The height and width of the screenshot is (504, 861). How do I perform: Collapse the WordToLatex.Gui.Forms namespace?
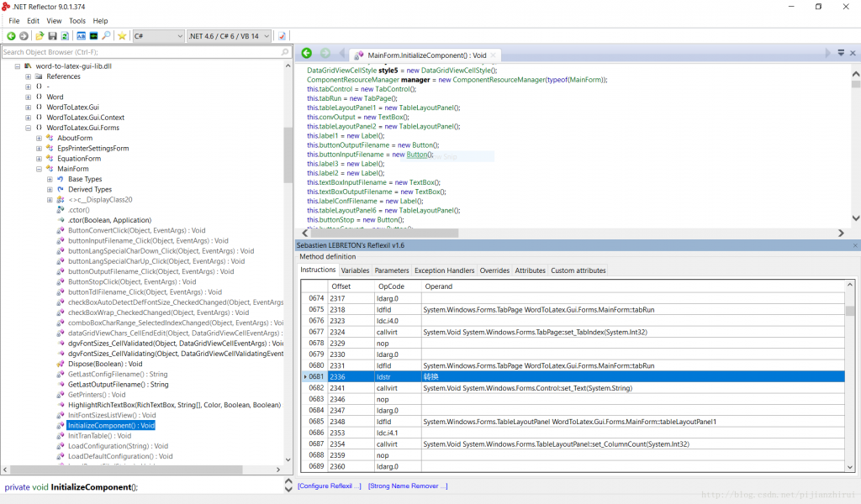[28, 128]
